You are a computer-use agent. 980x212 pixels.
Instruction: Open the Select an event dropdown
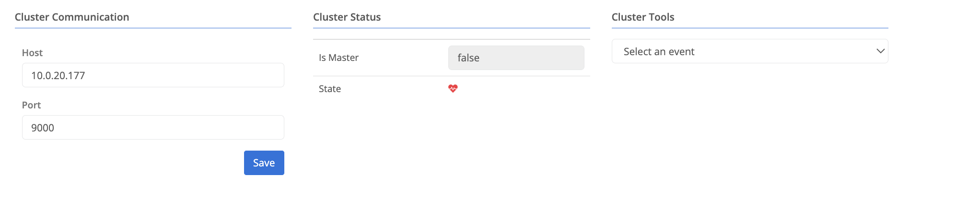749,51
